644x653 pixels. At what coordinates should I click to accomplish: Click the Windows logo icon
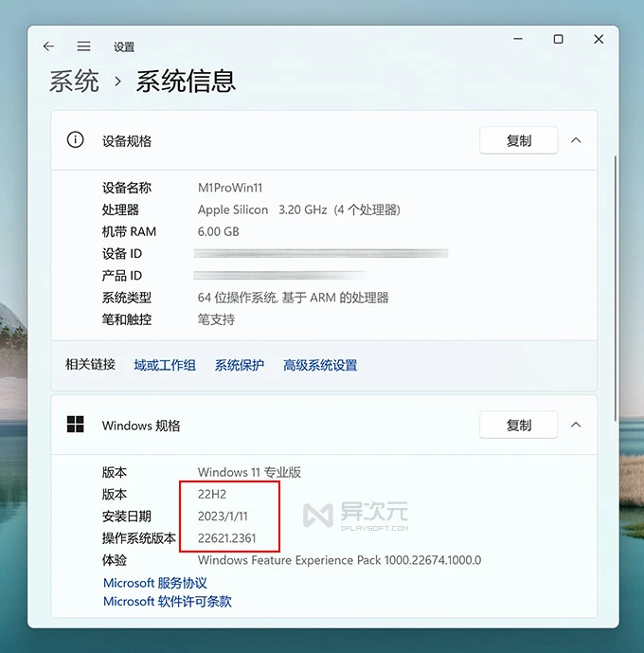(76, 425)
